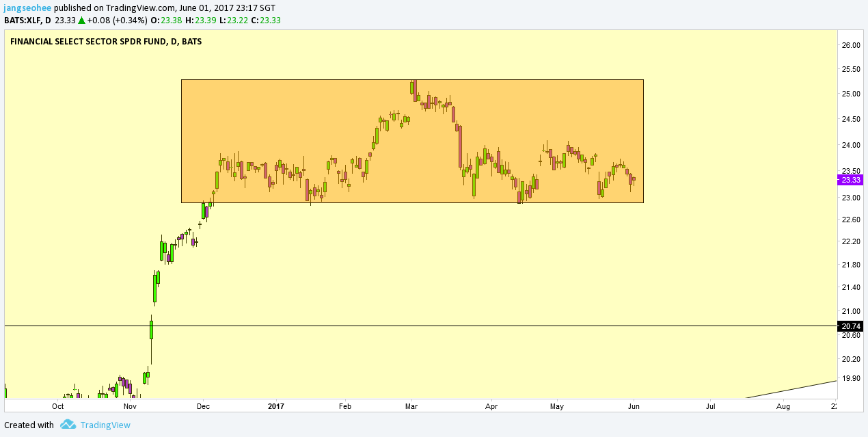868x437 pixels.
Task: Click the 21.00 price axis label
Action: (851, 311)
